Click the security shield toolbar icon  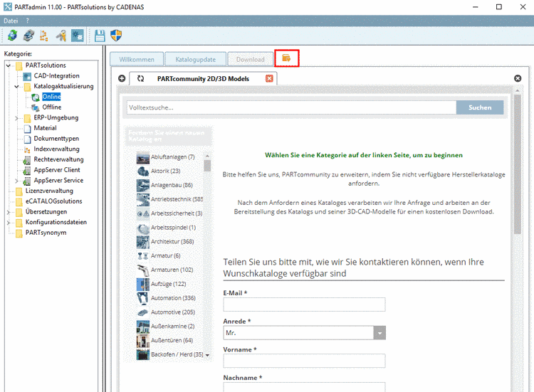tap(116, 36)
